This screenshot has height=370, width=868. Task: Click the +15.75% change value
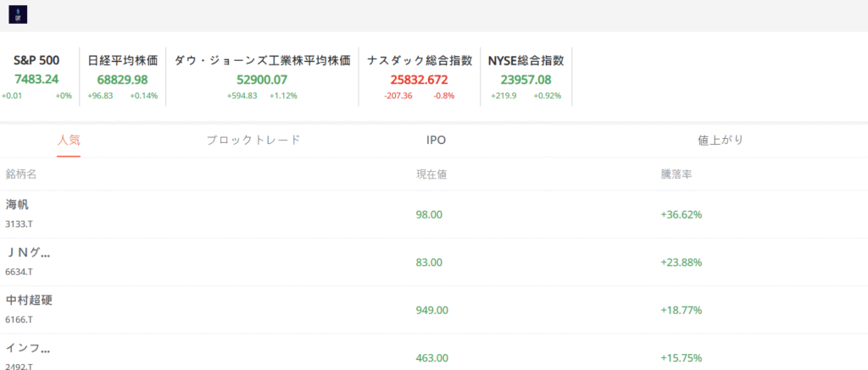682,358
